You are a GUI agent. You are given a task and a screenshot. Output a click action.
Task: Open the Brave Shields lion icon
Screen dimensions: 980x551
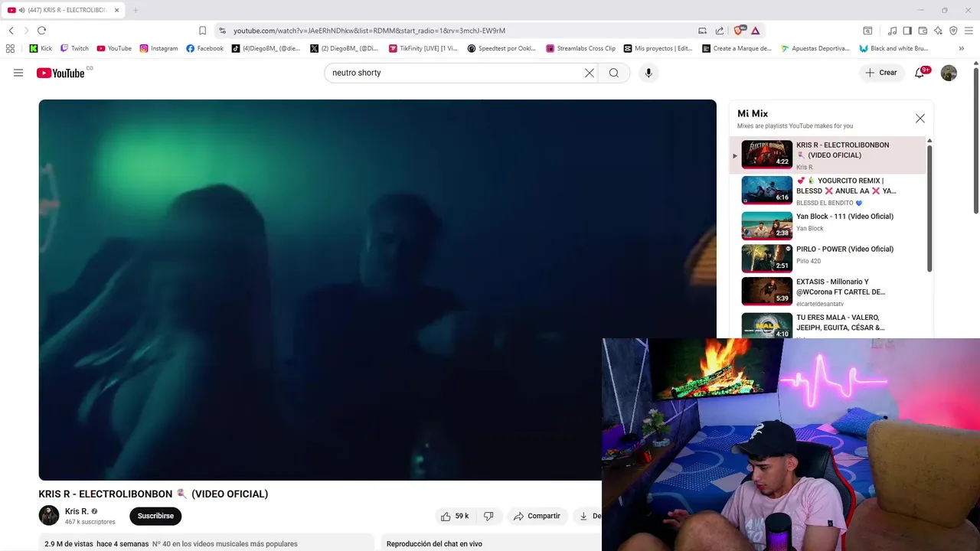tap(740, 31)
